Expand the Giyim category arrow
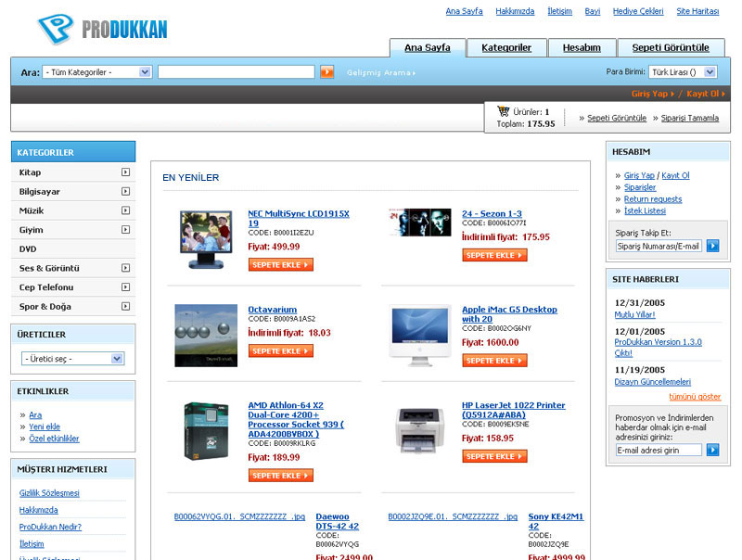742x560 pixels. 125,230
